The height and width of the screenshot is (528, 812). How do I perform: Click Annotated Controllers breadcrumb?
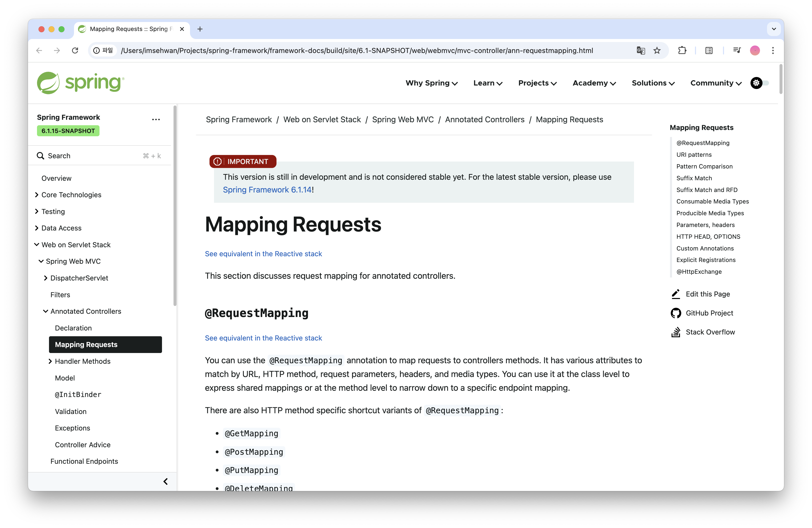(x=485, y=119)
